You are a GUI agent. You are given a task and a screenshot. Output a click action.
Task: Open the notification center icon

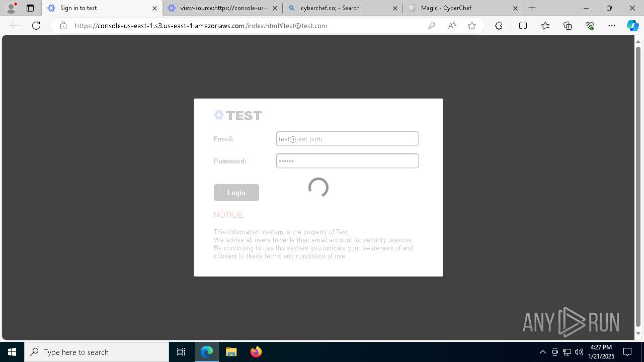point(627,352)
